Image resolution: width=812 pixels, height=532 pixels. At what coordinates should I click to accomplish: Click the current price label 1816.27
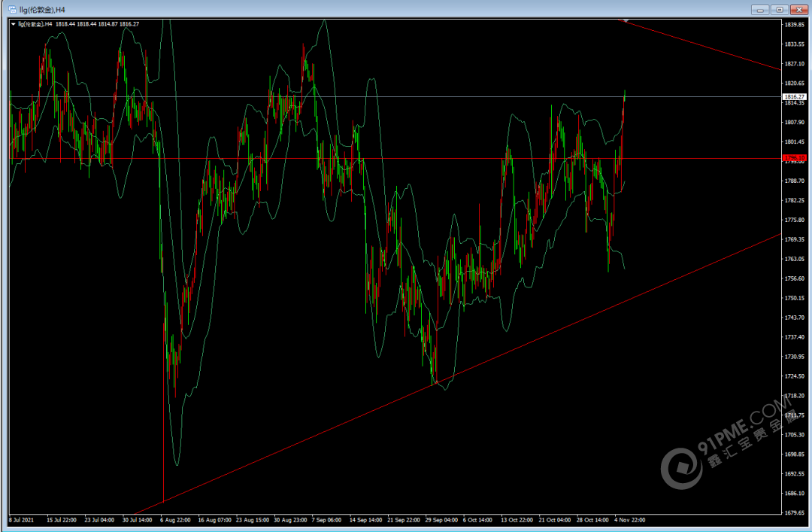(793, 97)
